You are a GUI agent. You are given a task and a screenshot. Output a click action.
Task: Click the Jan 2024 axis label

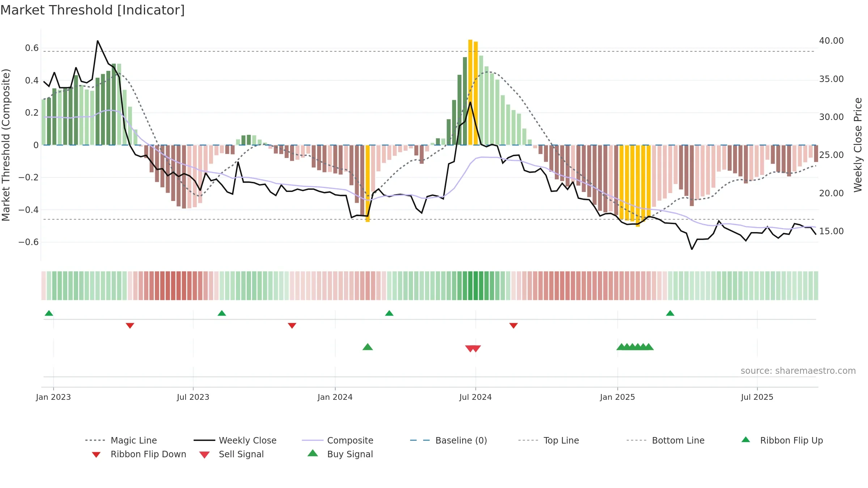(335, 397)
